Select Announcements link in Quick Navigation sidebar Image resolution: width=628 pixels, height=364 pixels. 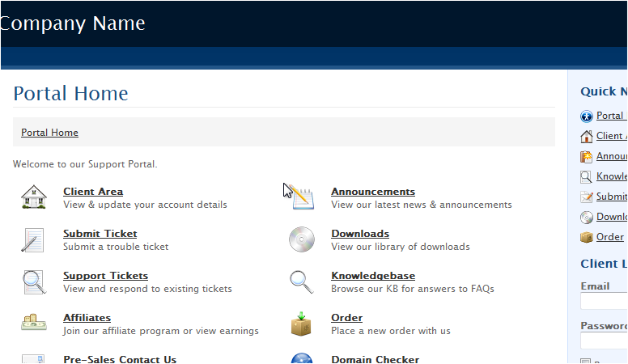pos(612,156)
